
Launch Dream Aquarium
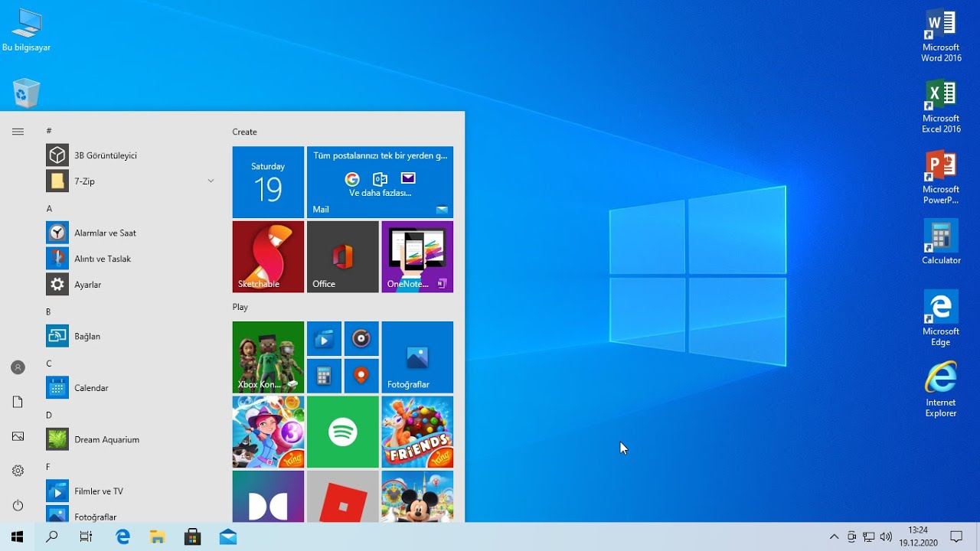pyautogui.click(x=130, y=439)
